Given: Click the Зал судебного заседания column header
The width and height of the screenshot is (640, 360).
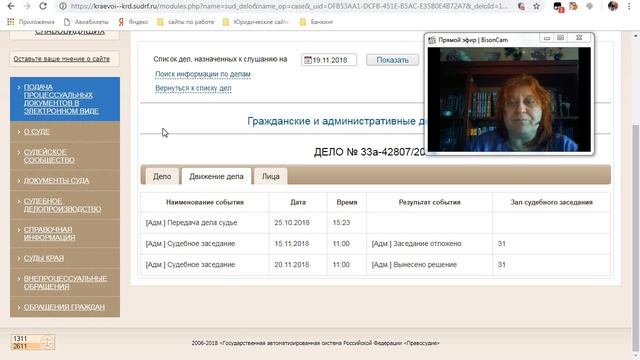Looking at the screenshot, I should 551,202.
